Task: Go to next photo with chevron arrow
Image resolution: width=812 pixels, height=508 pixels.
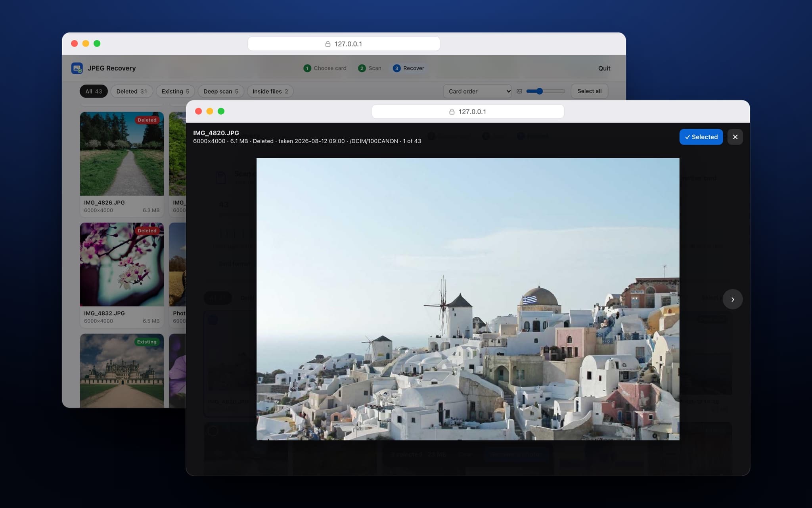Action: click(732, 299)
